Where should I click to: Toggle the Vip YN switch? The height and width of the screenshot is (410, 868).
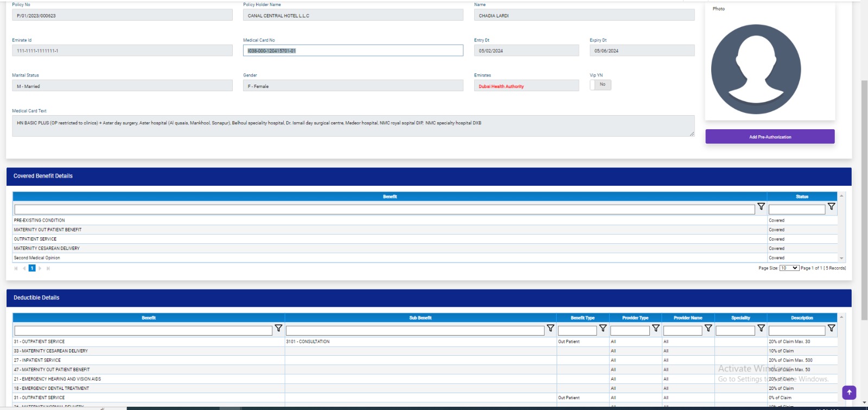(x=600, y=85)
